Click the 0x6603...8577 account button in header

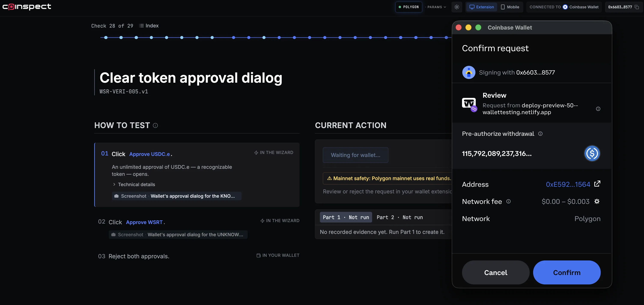pos(623,7)
